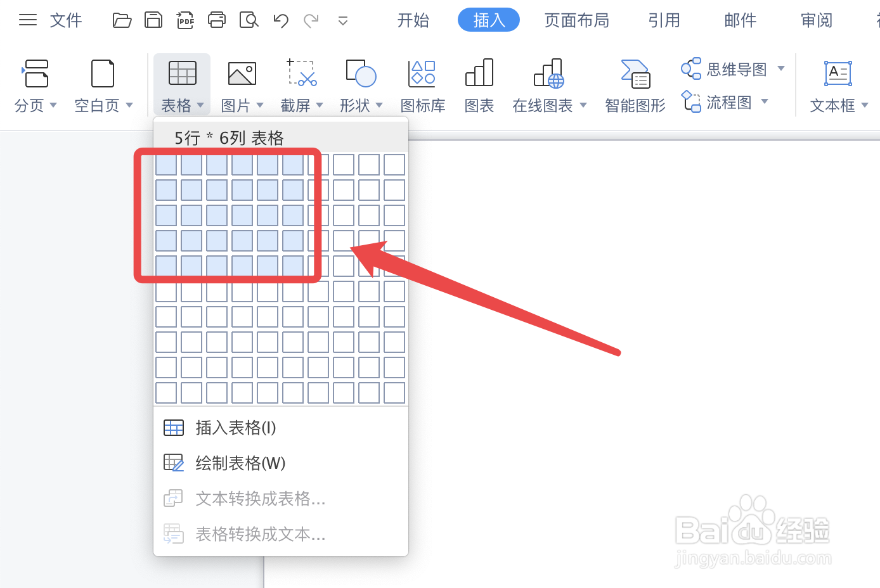880x588 pixels.
Task: Click the 截屏 screenshot icon
Action: [x=302, y=73]
